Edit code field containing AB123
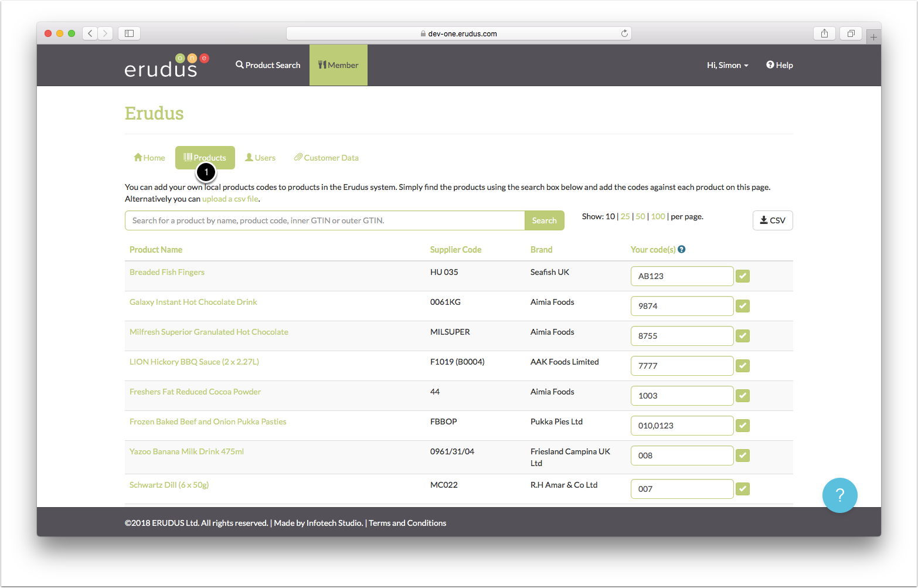This screenshot has width=918, height=588. tap(682, 276)
